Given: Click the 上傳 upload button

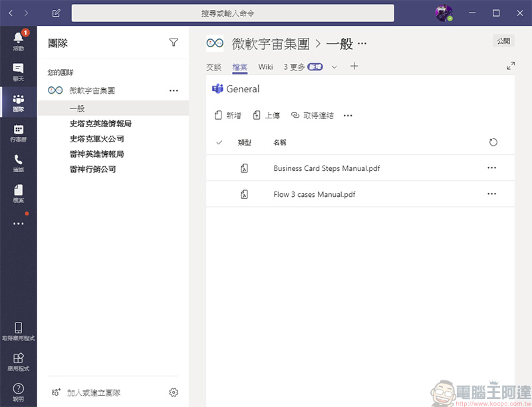Looking at the screenshot, I should click(x=267, y=116).
